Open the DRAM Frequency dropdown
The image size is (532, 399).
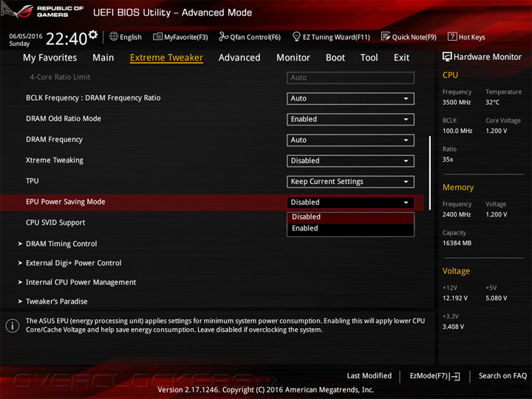point(350,140)
